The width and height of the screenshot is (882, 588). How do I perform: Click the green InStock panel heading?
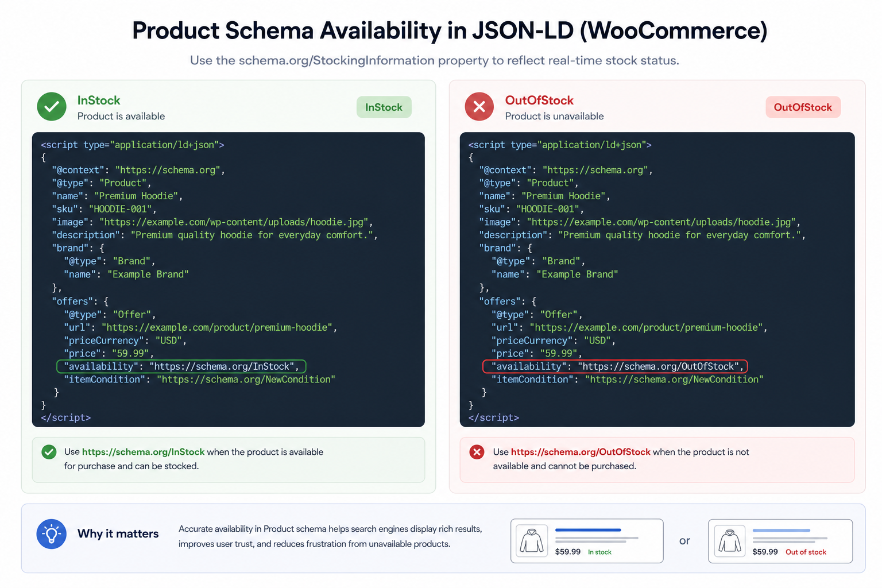[99, 100]
